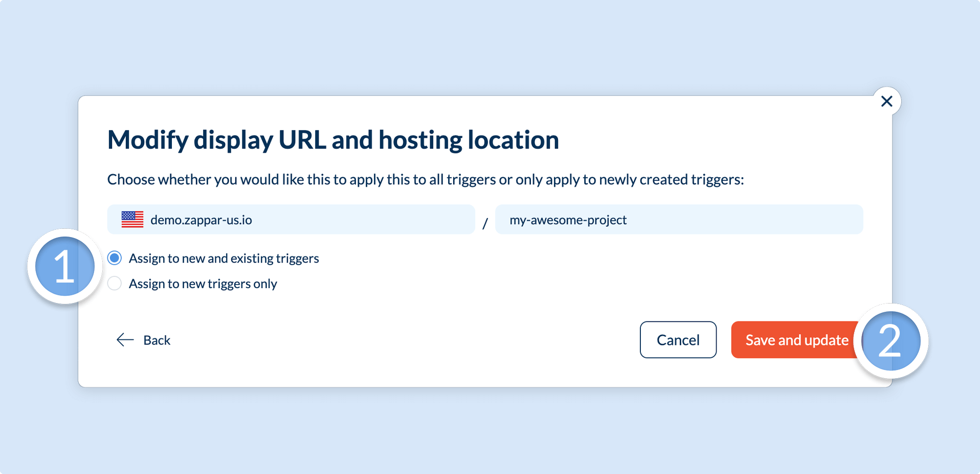Go Back to the previous step
This screenshot has width=980, height=474.
click(144, 340)
